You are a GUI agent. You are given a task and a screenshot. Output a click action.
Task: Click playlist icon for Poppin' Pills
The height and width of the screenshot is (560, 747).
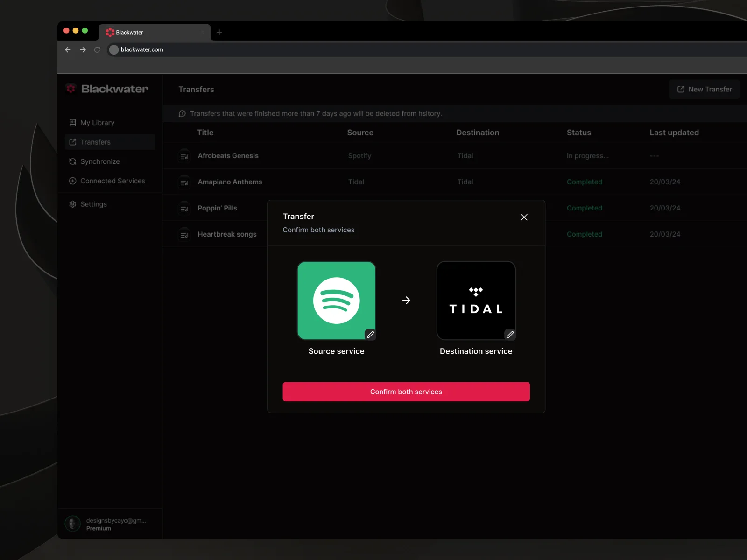point(184,208)
